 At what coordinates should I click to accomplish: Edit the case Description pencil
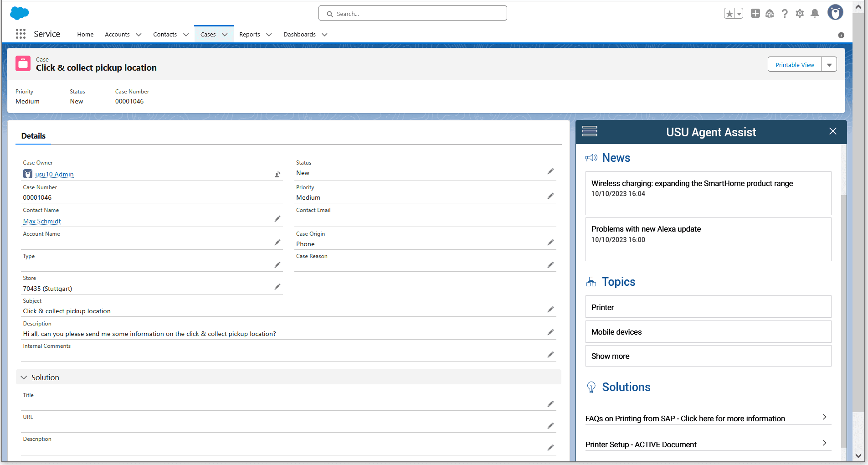tap(550, 332)
